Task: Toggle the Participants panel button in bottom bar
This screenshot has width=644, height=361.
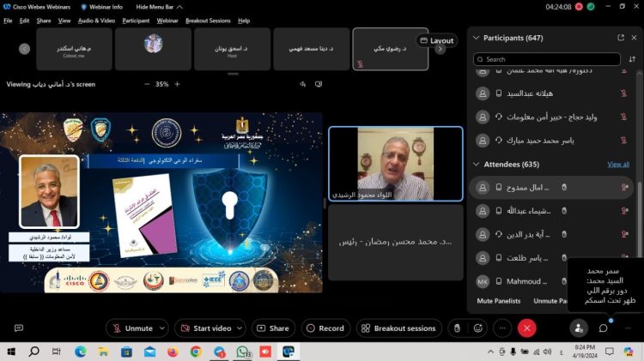Action: pos(579,328)
